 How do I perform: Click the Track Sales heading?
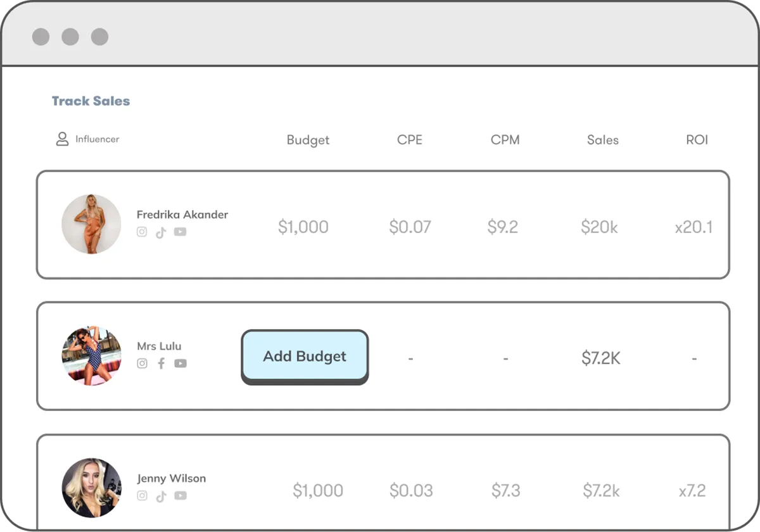91,101
